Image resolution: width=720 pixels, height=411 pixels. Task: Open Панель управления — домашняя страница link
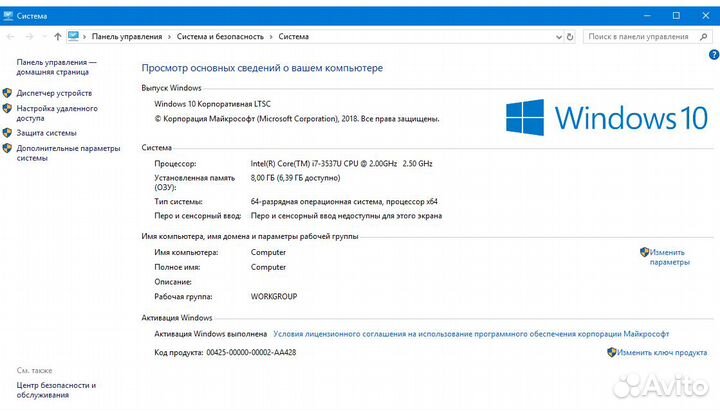(56, 67)
